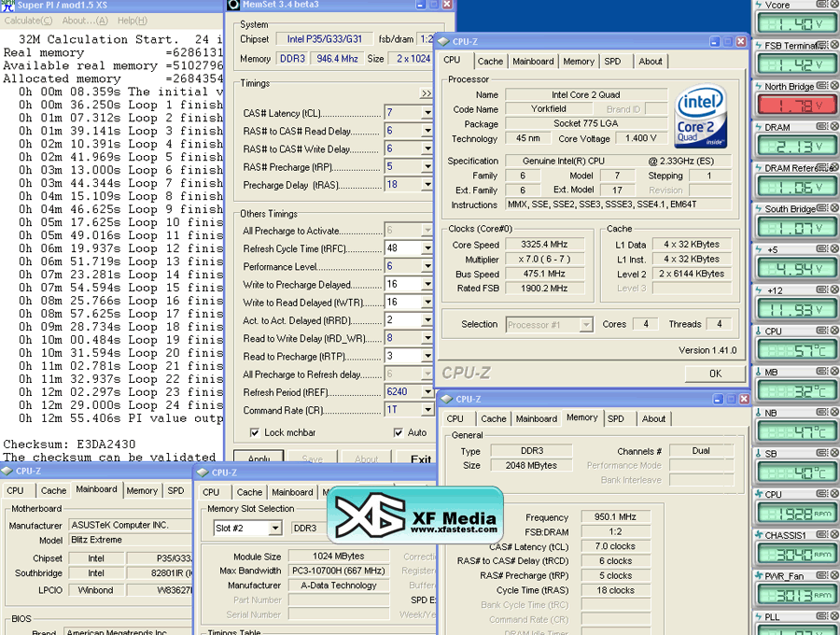Close the North Bridge voltage sensor panel

(834, 86)
